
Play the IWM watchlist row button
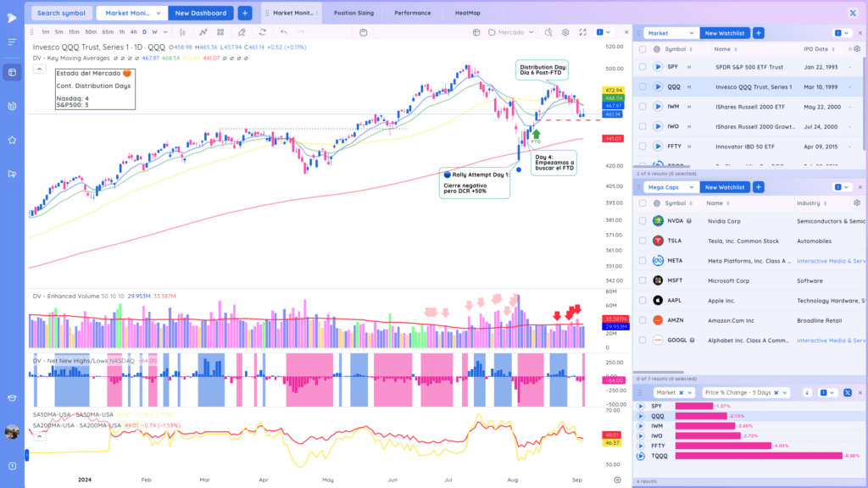658,107
